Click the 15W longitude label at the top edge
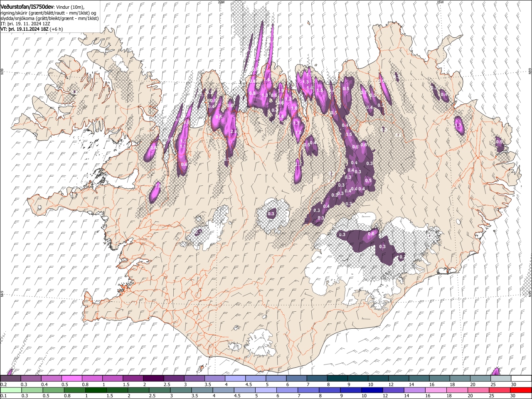 pyautogui.click(x=440, y=2)
